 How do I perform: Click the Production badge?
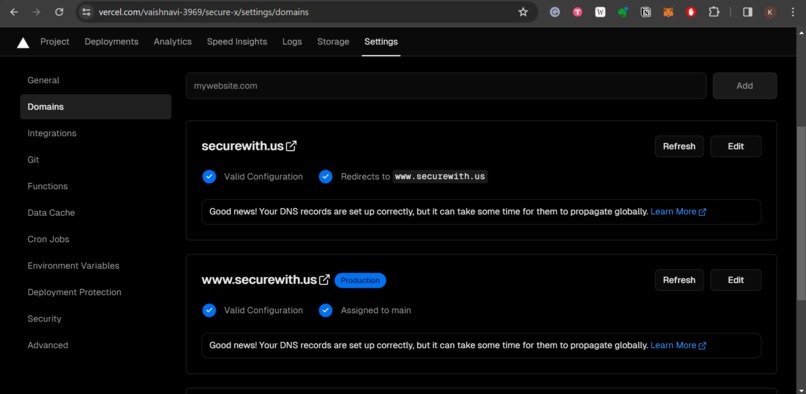tap(360, 280)
